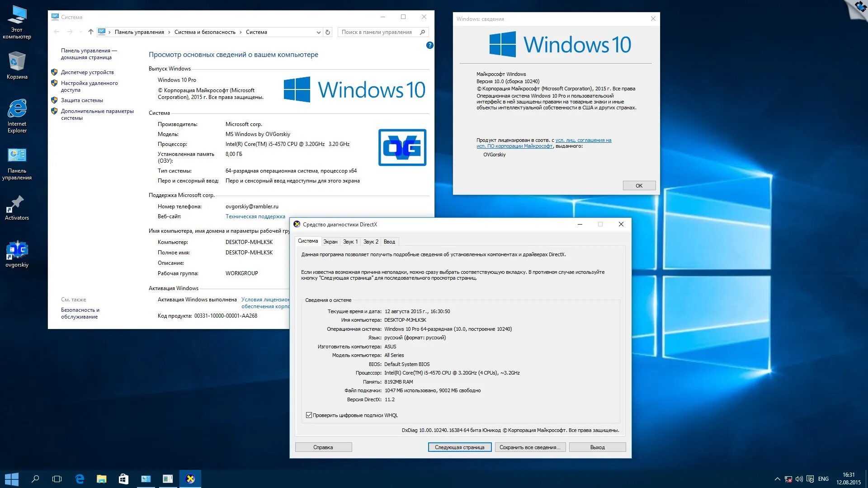Viewport: 868px width, 488px height.
Task: Uncheck the WHQL digital signatures checkbox
Action: pos(309,415)
